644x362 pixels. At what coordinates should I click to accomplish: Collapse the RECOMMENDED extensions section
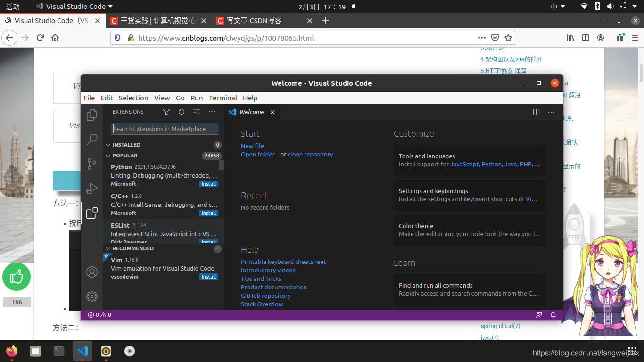[x=108, y=248]
